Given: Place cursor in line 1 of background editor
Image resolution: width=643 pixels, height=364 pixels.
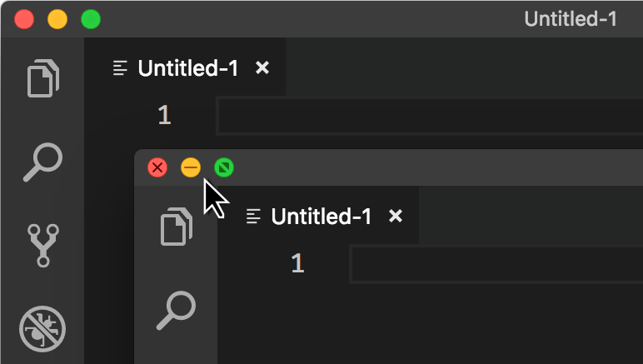Looking at the screenshot, I should 429,116.
